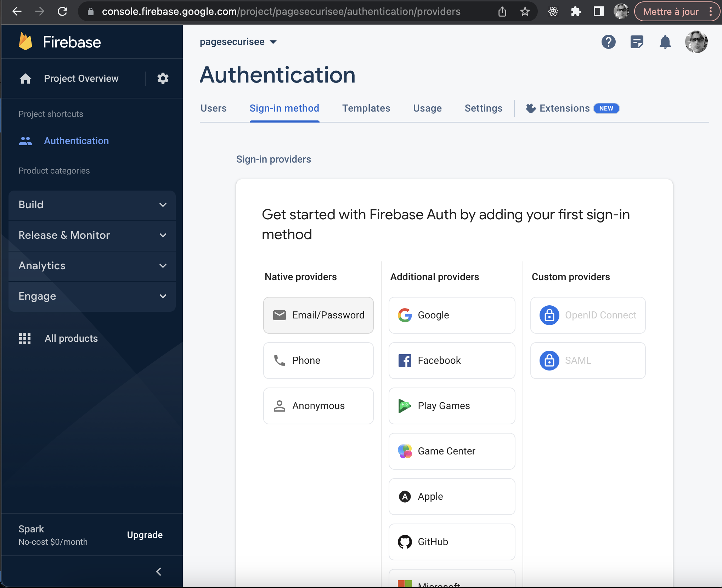Click the Native providers column heading
This screenshot has width=722, height=588.
tap(300, 277)
